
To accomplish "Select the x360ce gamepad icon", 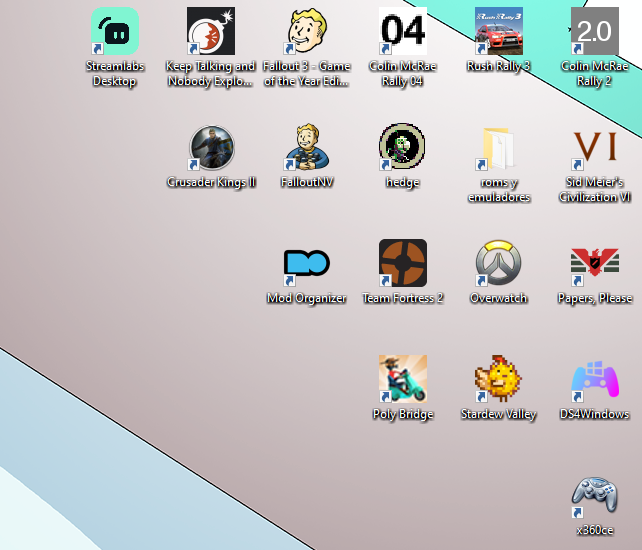I will pyautogui.click(x=595, y=497).
